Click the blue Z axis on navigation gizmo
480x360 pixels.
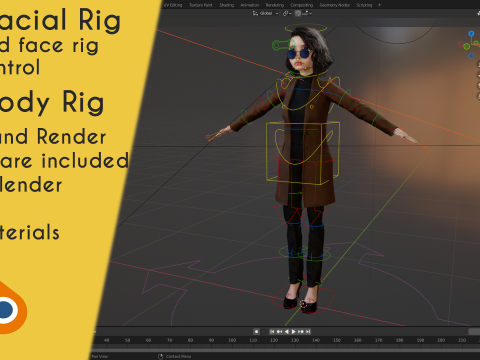(471, 34)
